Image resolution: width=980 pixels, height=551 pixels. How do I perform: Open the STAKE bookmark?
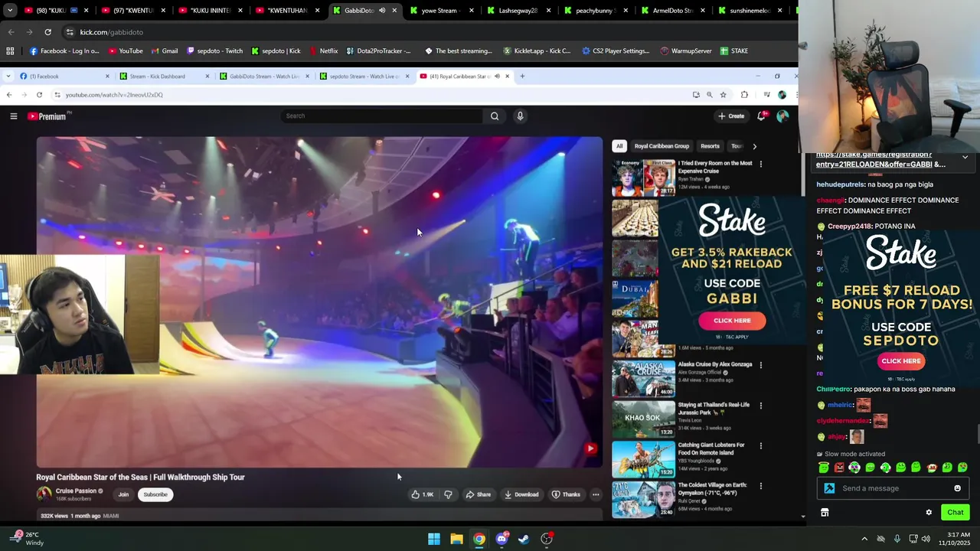click(x=733, y=51)
